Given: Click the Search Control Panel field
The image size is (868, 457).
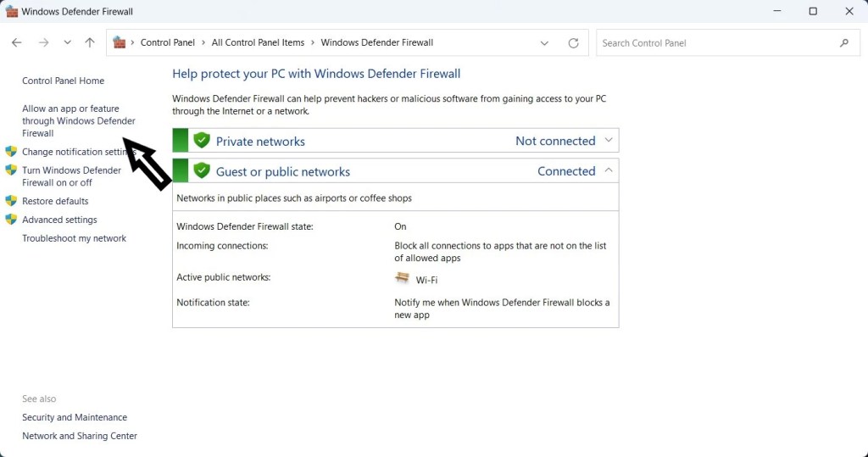Looking at the screenshot, I should click(x=728, y=42).
